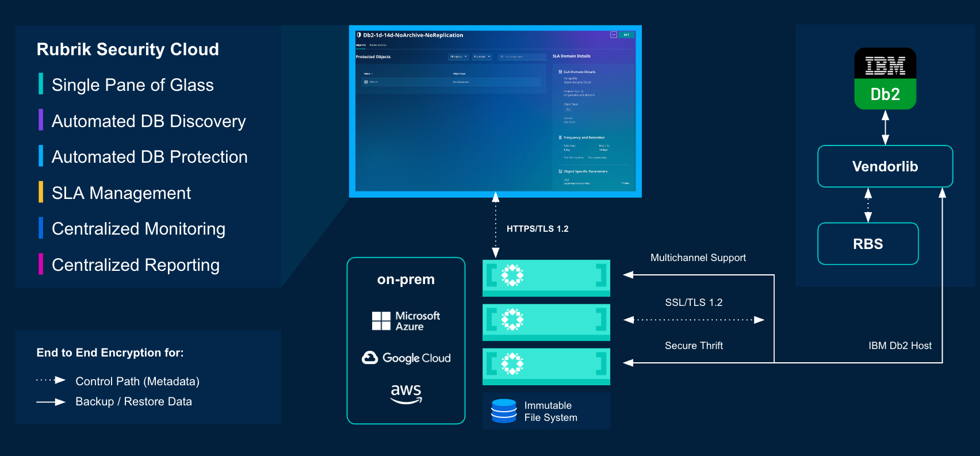Click the search magnifier icon
Screen dimensions: 980x456
pos(502,56)
